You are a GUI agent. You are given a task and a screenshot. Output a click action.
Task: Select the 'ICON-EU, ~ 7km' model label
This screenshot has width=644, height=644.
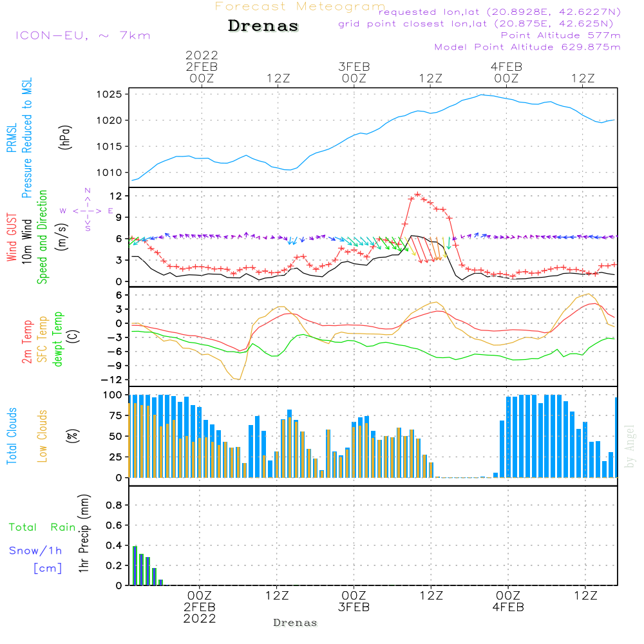pyautogui.click(x=83, y=35)
